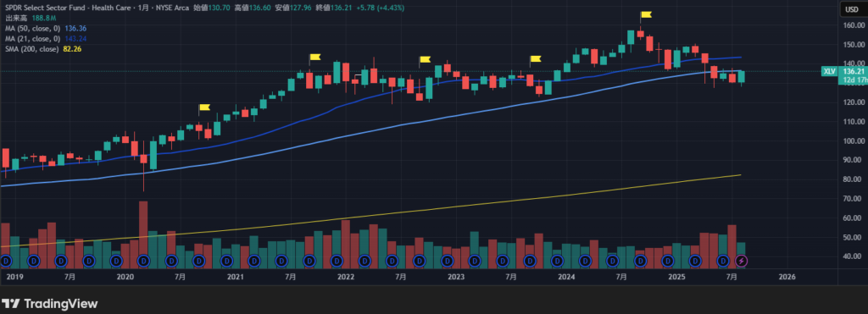Click the yellow flag marker in late 2022

[x=425, y=59]
